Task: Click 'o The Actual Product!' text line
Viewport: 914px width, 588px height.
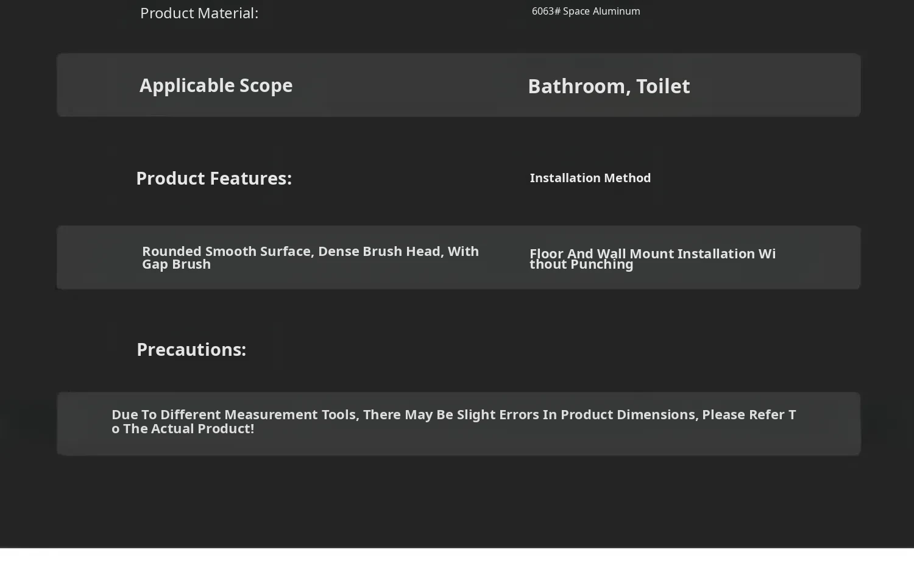Action: pyautogui.click(x=183, y=428)
